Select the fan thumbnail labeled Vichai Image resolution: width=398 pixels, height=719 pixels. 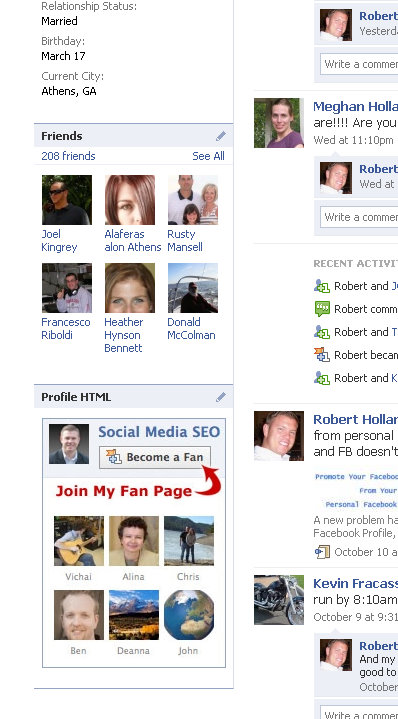point(79,541)
